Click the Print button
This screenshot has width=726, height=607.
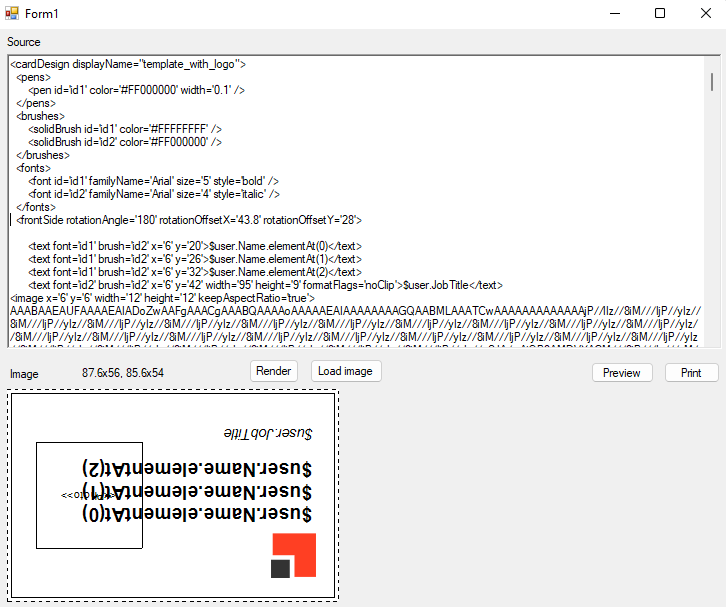point(691,373)
